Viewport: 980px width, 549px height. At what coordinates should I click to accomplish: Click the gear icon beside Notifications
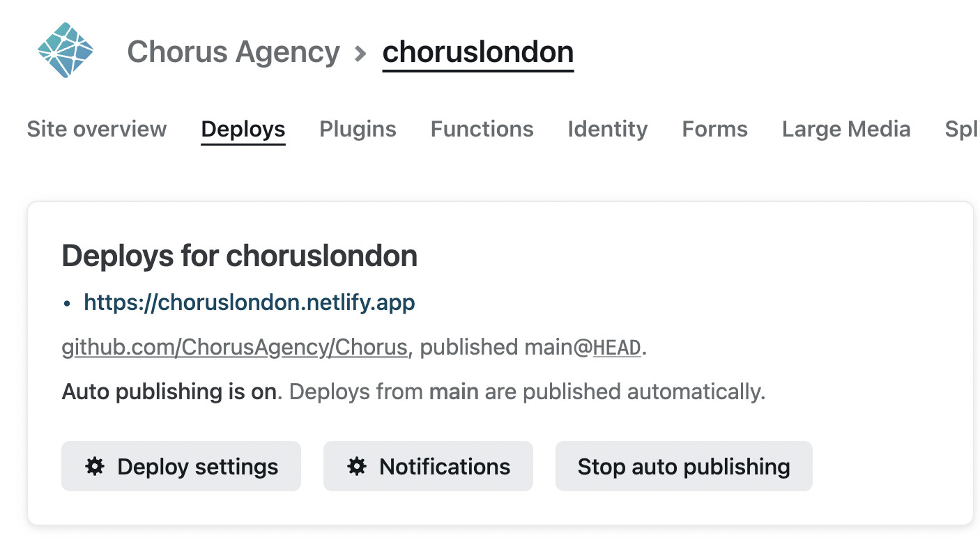point(356,466)
